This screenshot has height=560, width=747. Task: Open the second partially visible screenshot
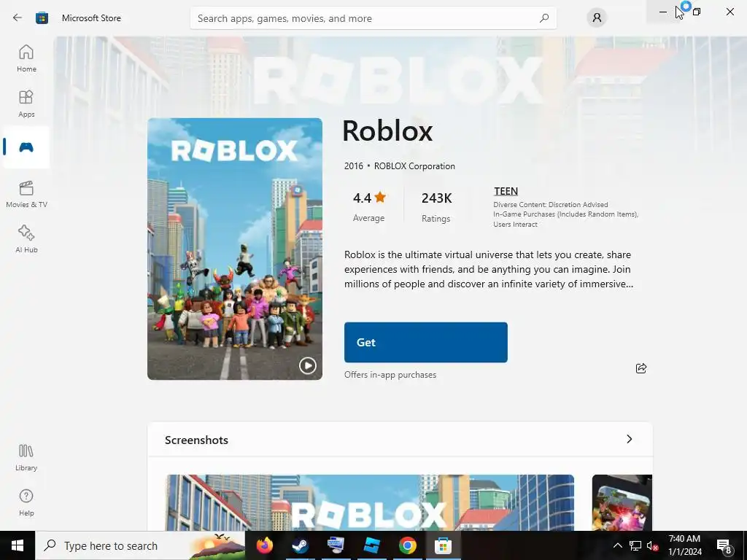point(622,502)
